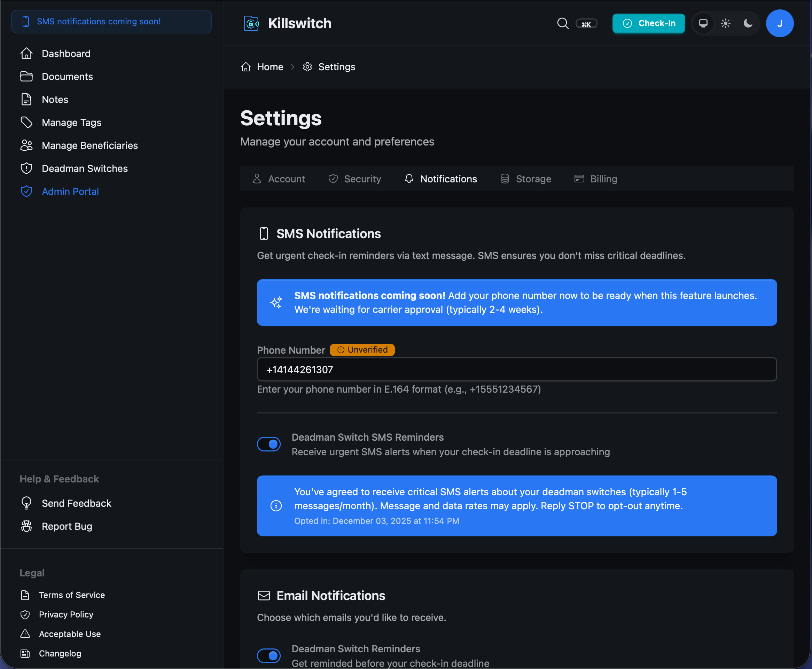Open Manage Beneficiaries page
The image size is (812, 669).
click(x=90, y=145)
